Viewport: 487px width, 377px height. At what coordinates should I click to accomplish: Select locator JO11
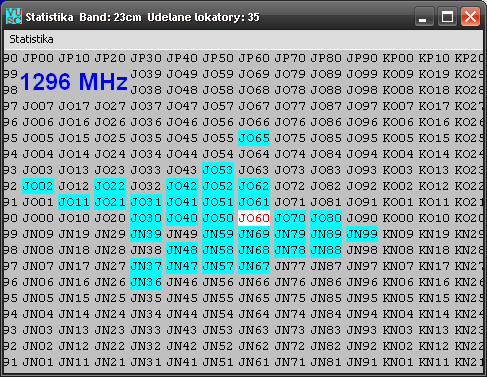pyautogui.click(x=74, y=202)
